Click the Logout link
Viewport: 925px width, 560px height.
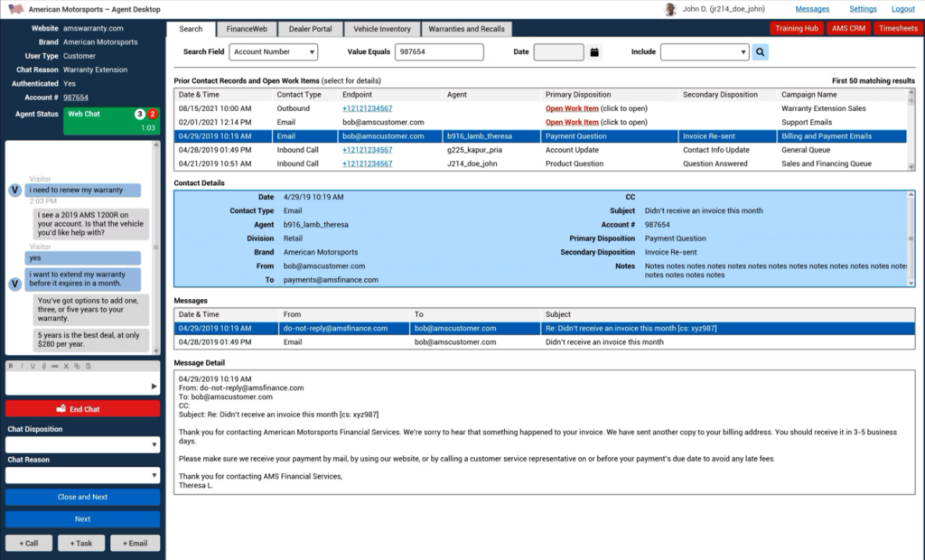click(x=902, y=9)
